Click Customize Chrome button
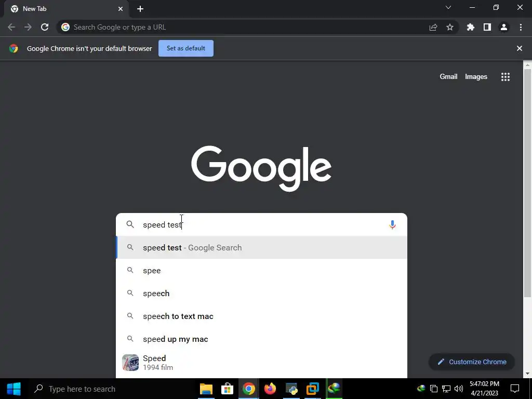The height and width of the screenshot is (399, 532). (472, 362)
